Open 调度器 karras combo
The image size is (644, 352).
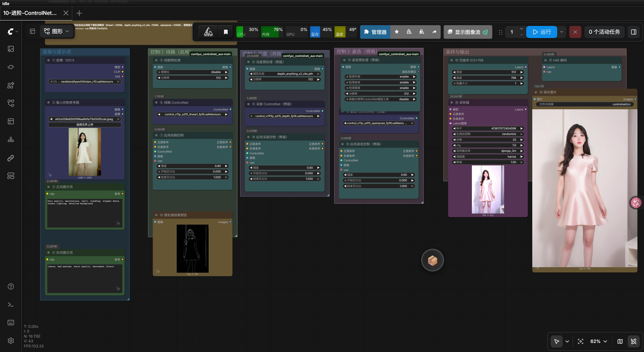[488, 157]
